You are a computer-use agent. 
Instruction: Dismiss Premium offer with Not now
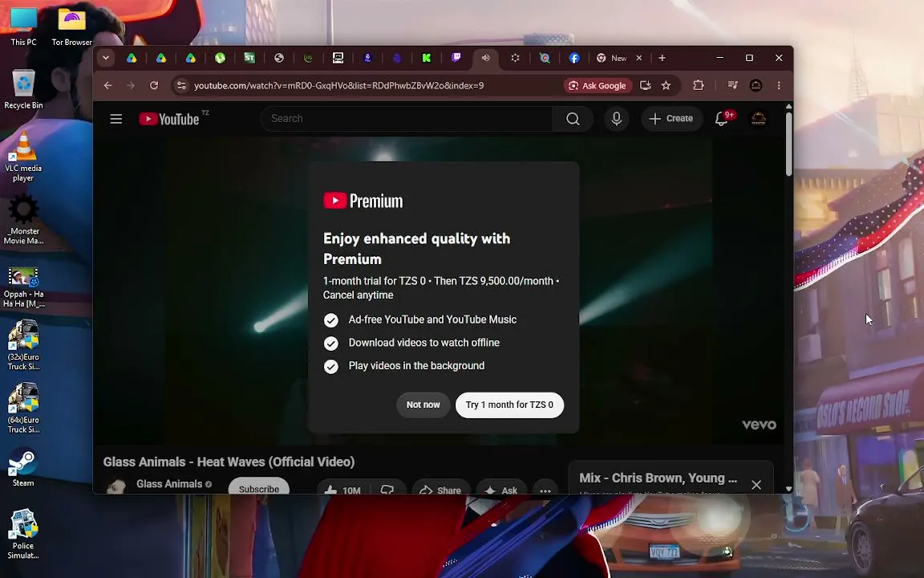point(423,405)
